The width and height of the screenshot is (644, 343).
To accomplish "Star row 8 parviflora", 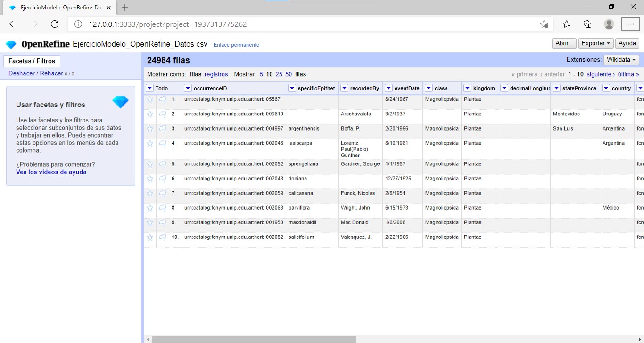I will point(150,208).
